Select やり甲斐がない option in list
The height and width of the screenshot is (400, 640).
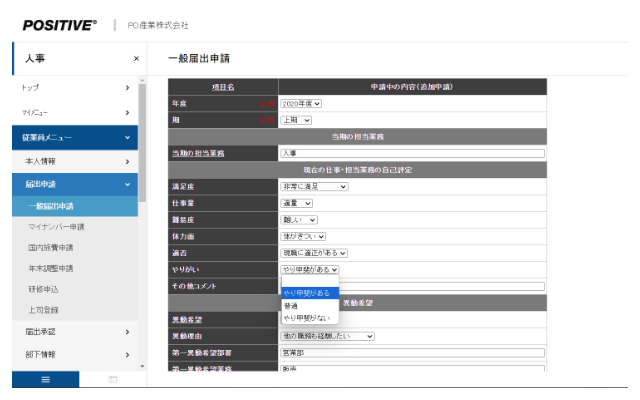click(310, 318)
